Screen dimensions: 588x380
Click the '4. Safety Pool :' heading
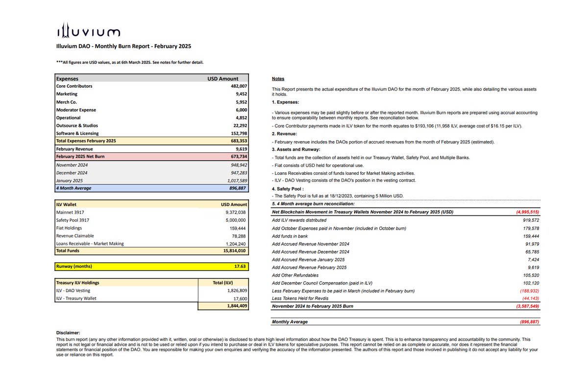(x=289, y=189)
